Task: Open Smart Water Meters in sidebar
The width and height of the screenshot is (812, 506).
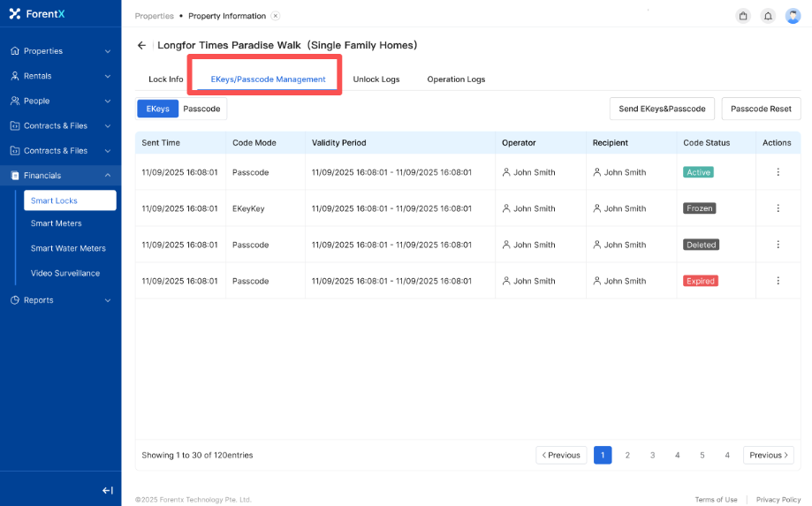Action: click(68, 248)
